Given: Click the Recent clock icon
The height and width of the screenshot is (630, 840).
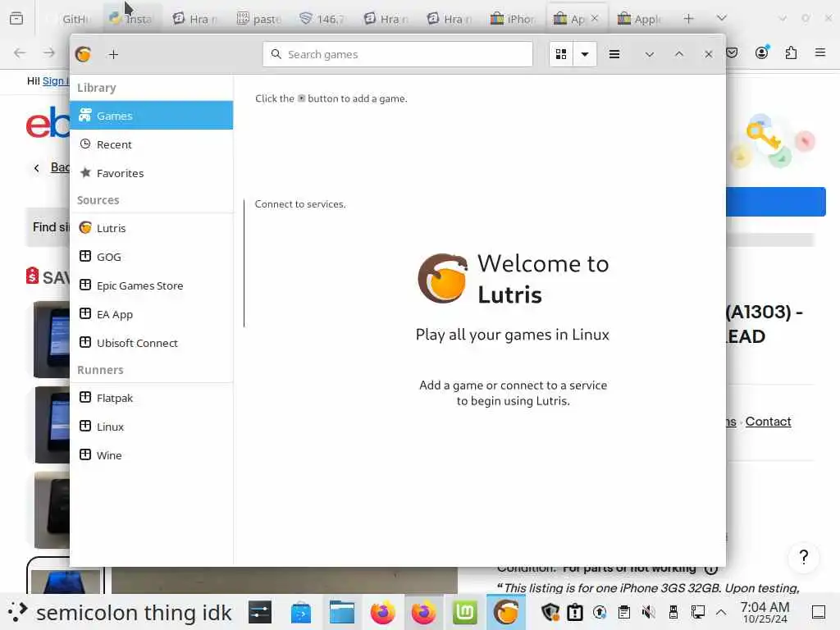Looking at the screenshot, I should pyautogui.click(x=85, y=144).
